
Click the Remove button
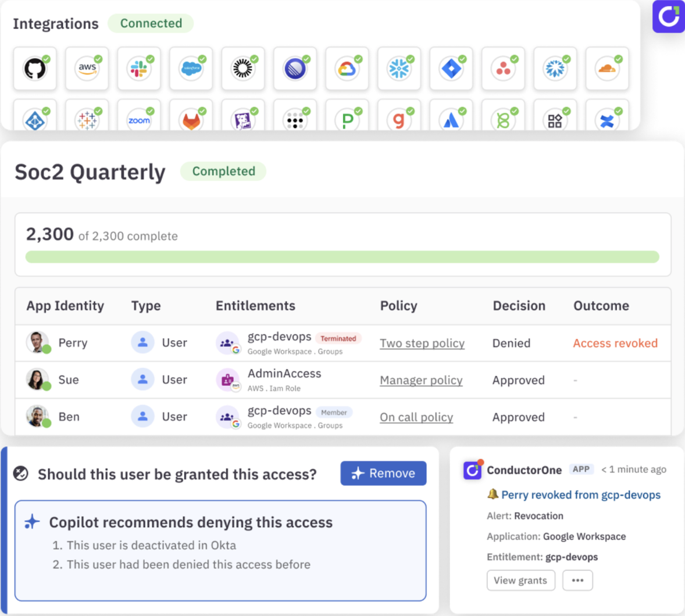tap(383, 473)
